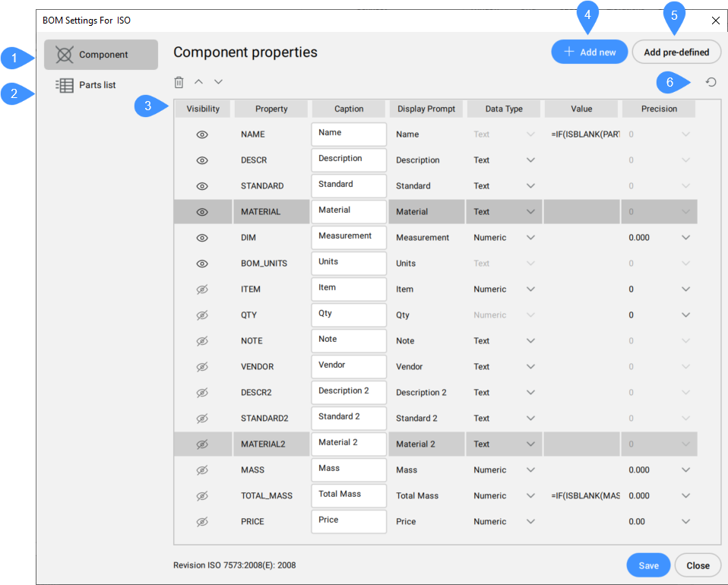Click the trash delete property icon
Viewport: 728px width, 585px height.
point(179,82)
